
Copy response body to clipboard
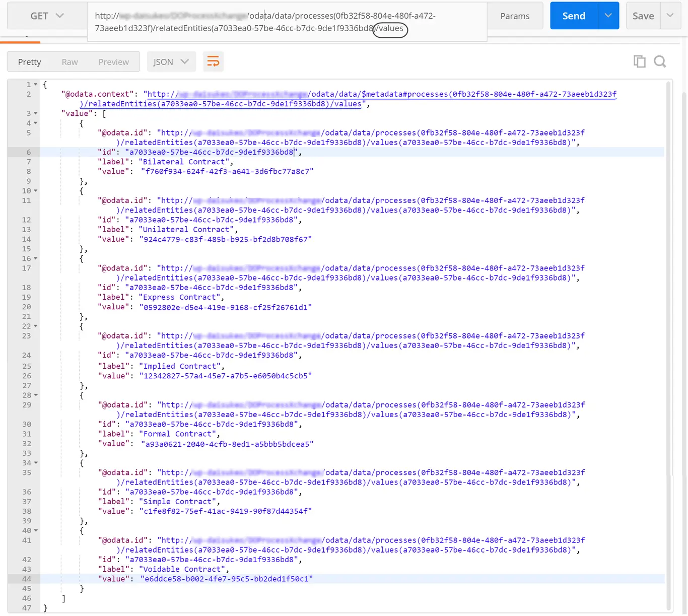[x=640, y=61]
